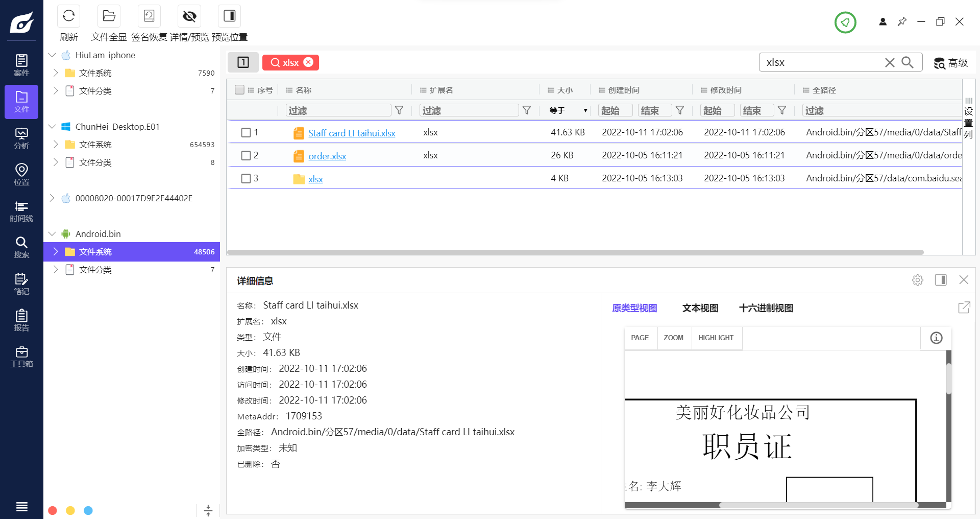Open the 分析 analysis sidebar section
Image resolution: width=980 pixels, height=519 pixels.
pyautogui.click(x=21, y=138)
